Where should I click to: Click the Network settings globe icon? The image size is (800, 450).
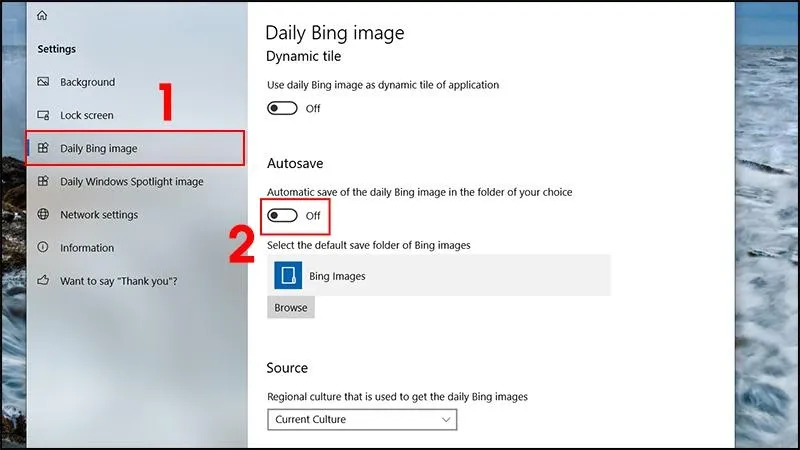click(x=43, y=214)
